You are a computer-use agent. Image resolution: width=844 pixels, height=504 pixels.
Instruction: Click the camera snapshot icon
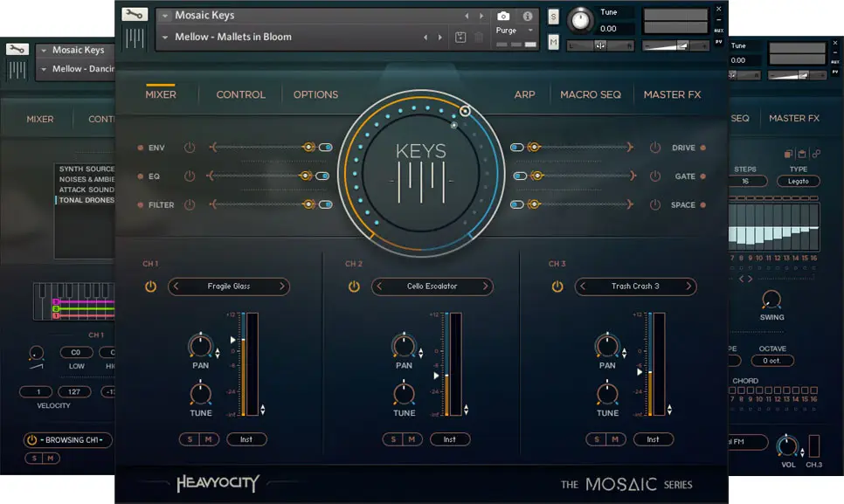[502, 16]
